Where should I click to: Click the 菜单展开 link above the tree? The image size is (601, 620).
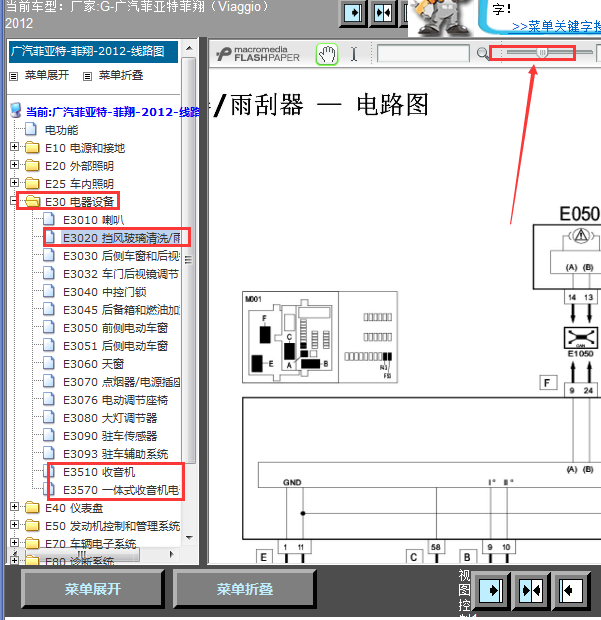tap(47, 75)
